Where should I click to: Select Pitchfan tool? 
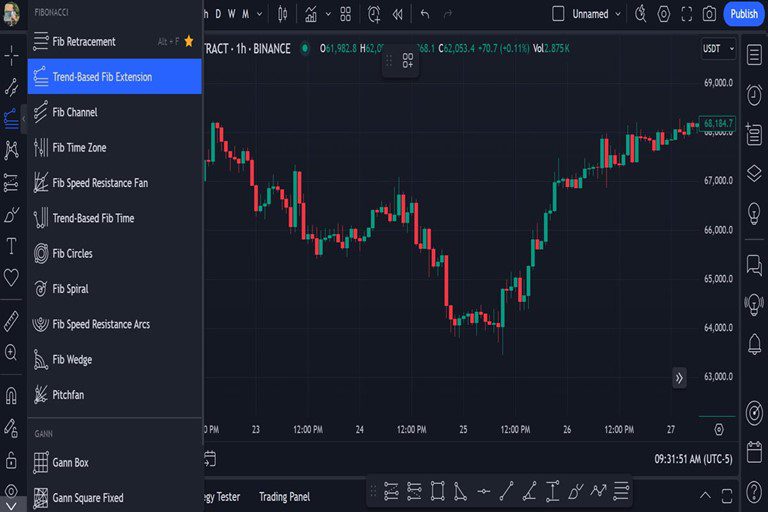pos(114,394)
